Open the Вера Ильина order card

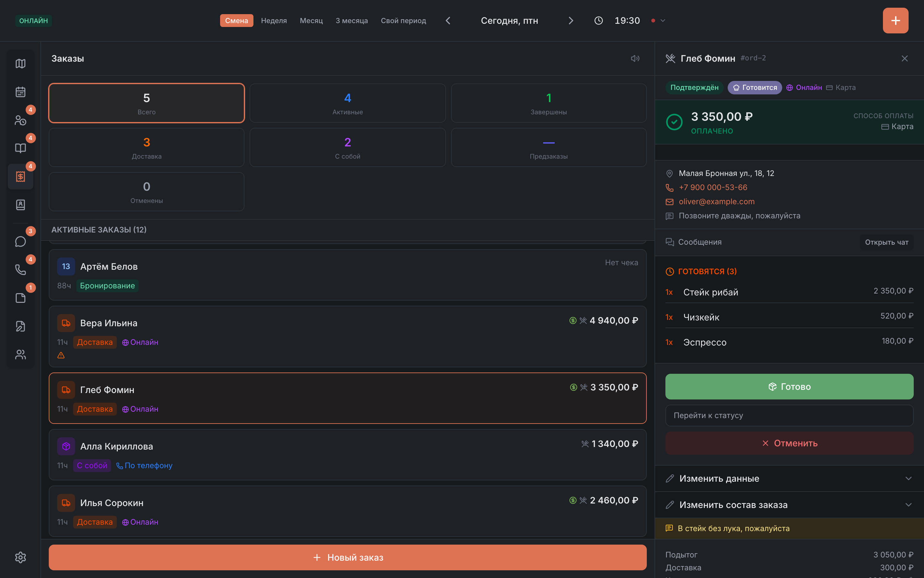point(347,337)
